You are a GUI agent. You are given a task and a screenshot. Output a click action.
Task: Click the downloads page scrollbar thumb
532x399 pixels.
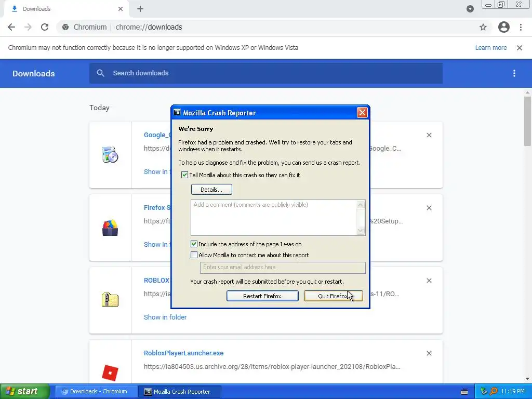coord(527,121)
